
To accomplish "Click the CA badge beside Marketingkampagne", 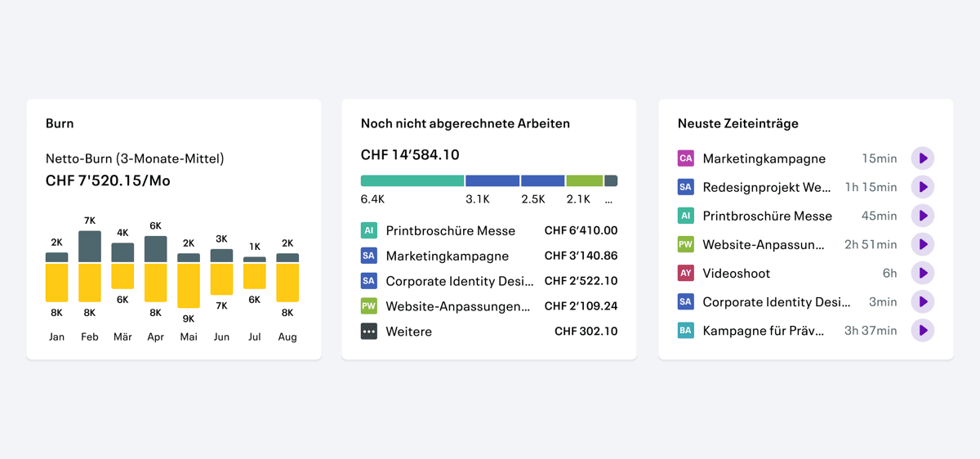I will coord(686,158).
